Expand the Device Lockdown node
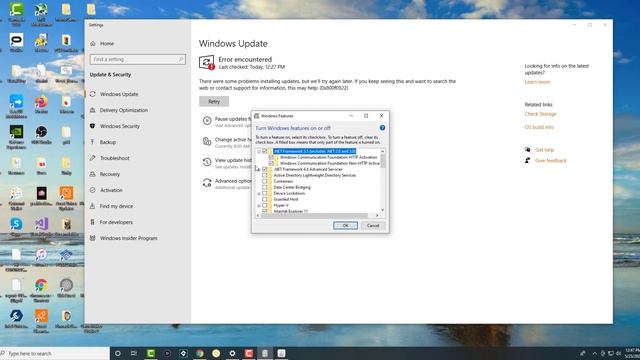The image size is (640, 360). (x=259, y=193)
